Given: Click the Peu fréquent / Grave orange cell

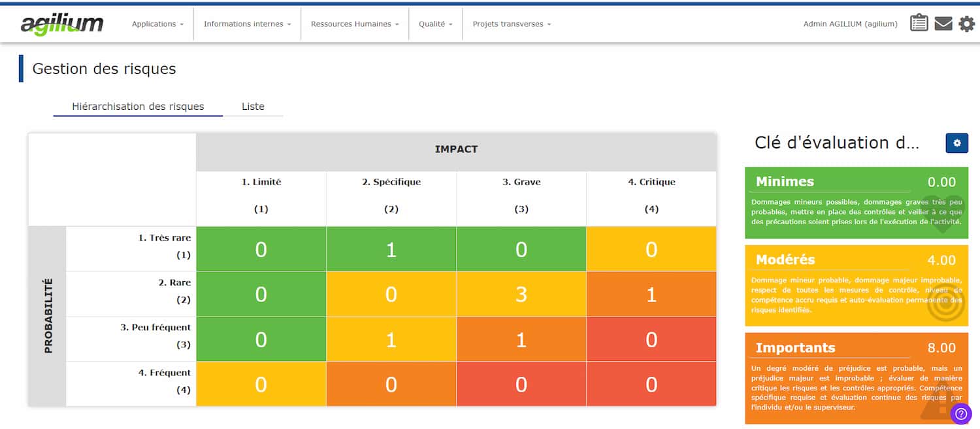Looking at the screenshot, I should (x=521, y=339).
